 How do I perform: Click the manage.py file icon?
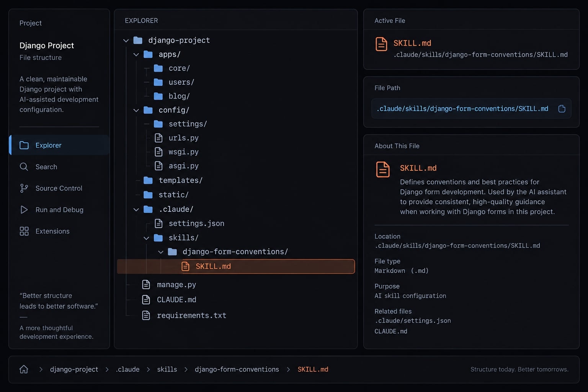[146, 284]
